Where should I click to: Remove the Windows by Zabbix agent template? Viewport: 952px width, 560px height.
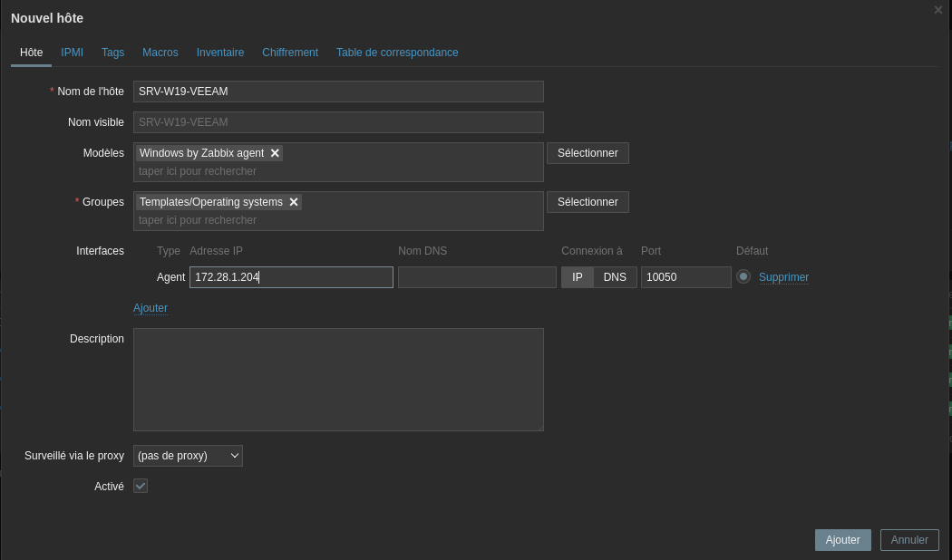pos(275,153)
